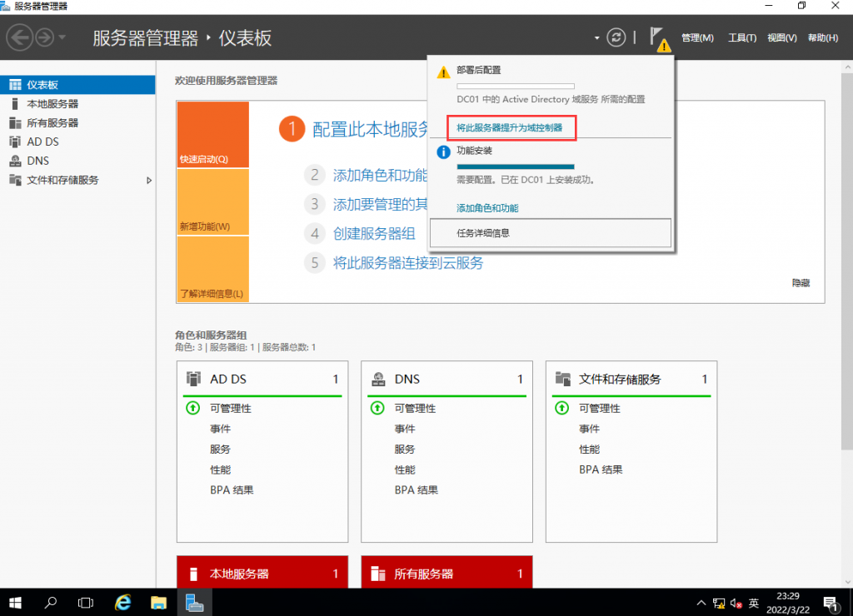Click green 可管理性 status icon in DNS tile
Image resolution: width=853 pixels, height=616 pixels.
377,408
